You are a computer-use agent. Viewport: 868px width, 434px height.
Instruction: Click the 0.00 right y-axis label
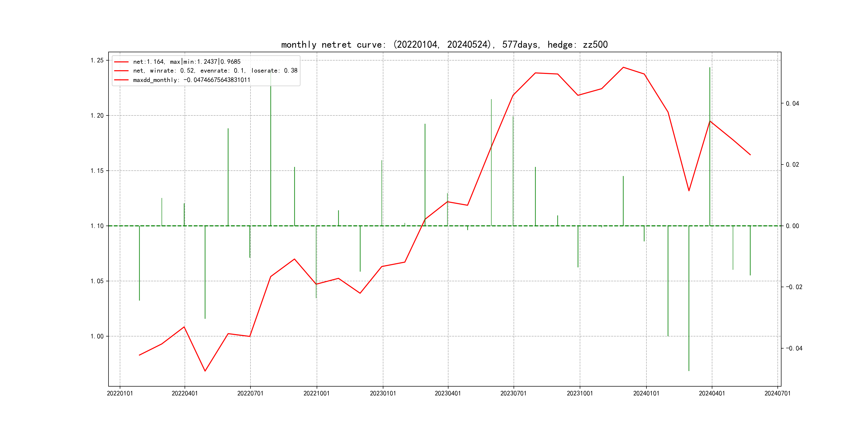[x=792, y=226]
